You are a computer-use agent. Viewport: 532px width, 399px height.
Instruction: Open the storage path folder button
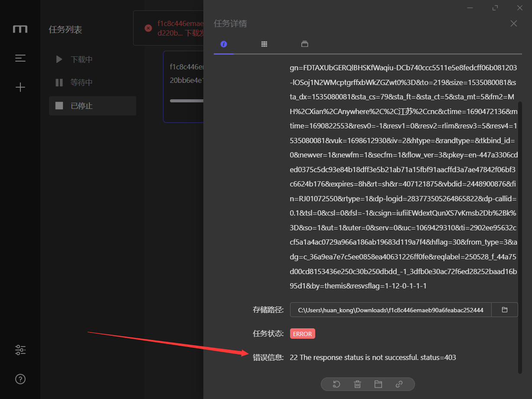coord(504,309)
